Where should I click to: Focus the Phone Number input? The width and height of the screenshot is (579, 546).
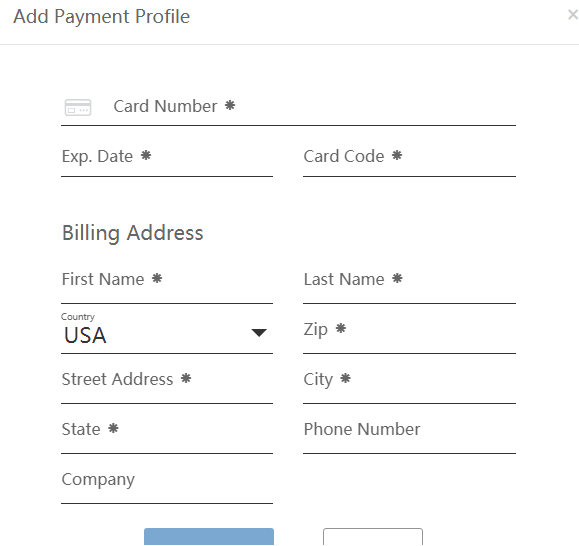click(x=410, y=430)
